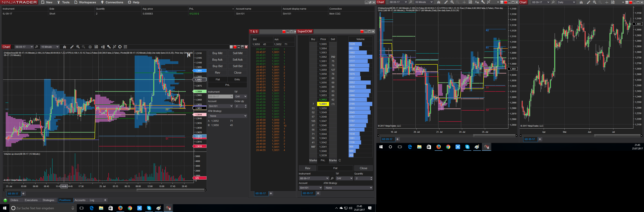Open strategies dialog in 15 Minute chart

[x=120, y=47]
